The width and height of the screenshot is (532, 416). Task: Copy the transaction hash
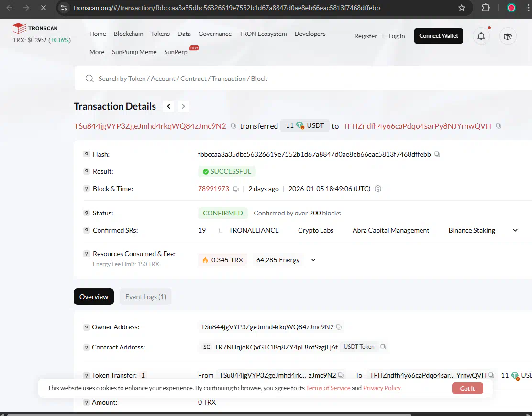(x=437, y=154)
